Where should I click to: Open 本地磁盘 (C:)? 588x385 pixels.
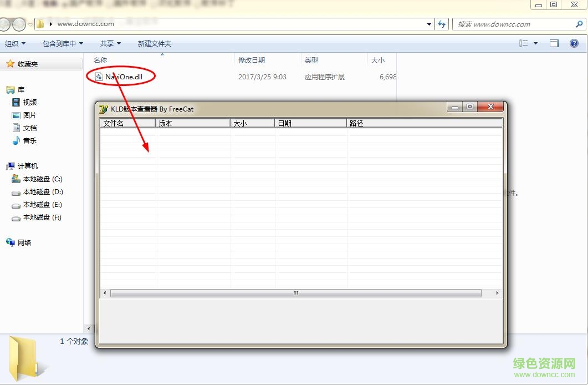click(x=42, y=179)
